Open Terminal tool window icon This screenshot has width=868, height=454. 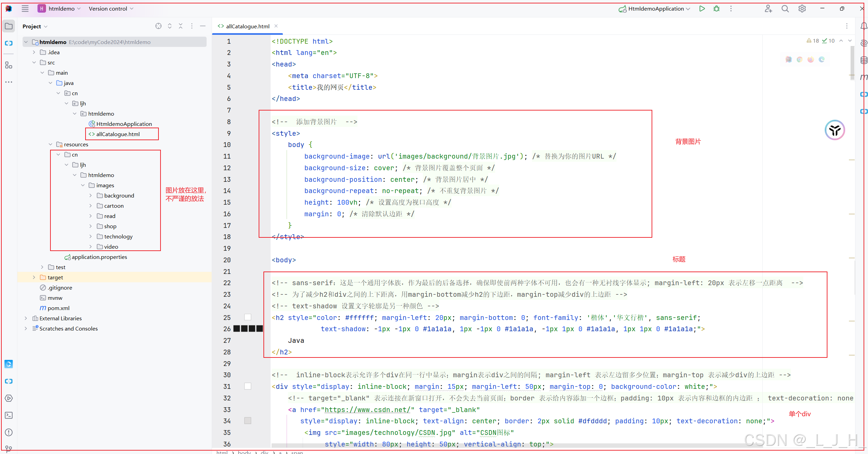(x=9, y=415)
